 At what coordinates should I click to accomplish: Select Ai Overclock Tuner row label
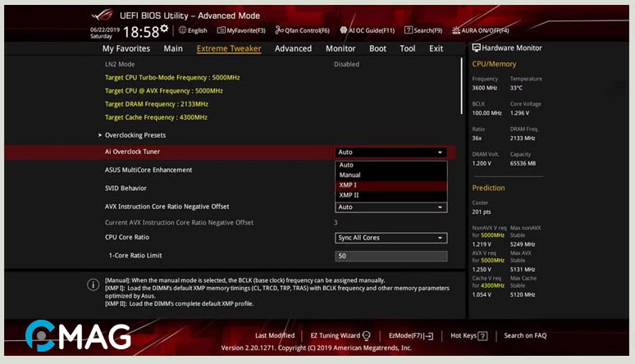[x=132, y=152]
